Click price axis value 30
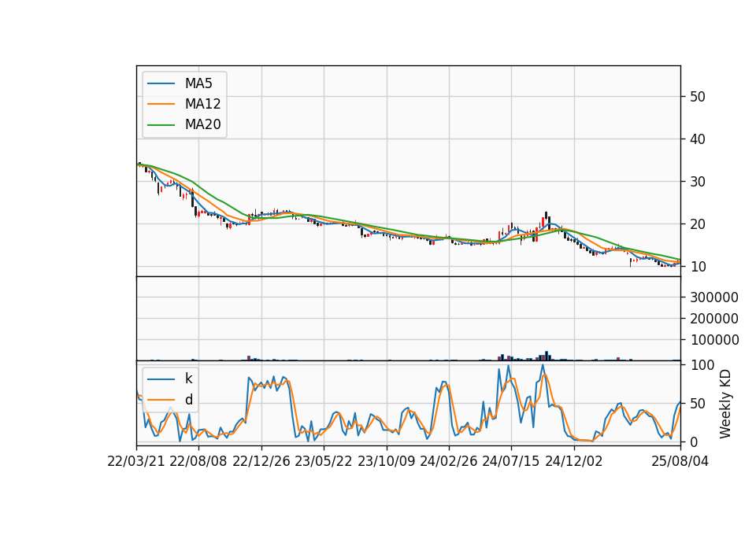This screenshot has height=543, width=756. pyautogui.click(x=697, y=182)
